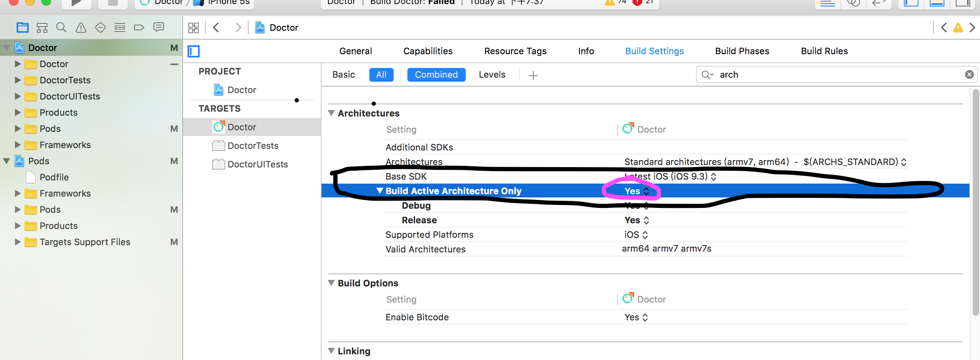980x360 pixels.
Task: Go back in editor history
Action: pyautogui.click(x=216, y=28)
